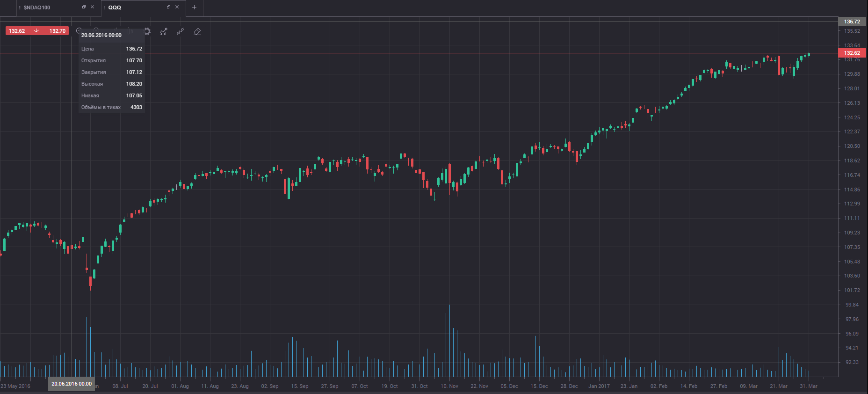Detach the $NDAQ100 tab into a window

[x=84, y=7]
